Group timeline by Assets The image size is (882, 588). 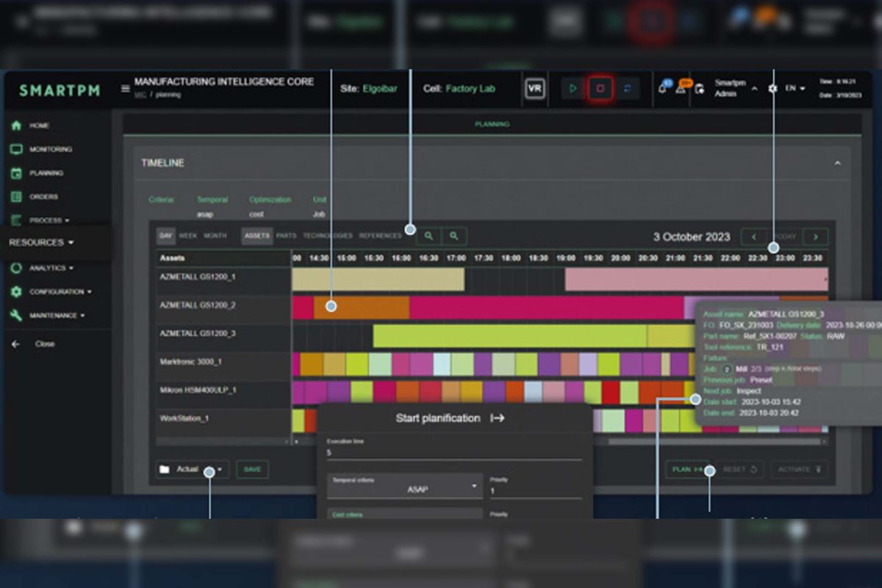point(257,236)
